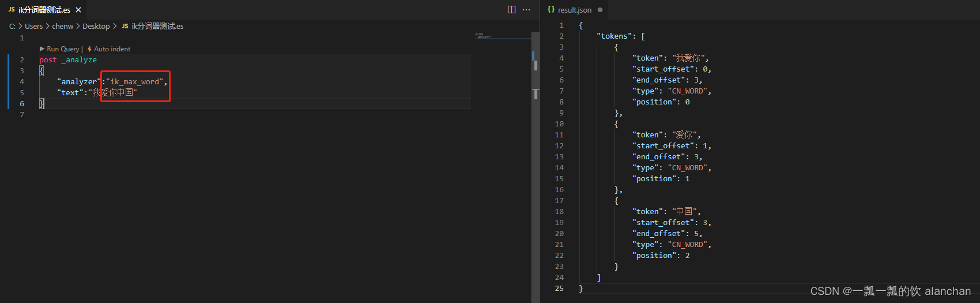
Task: Click "end_offset": 5 on line 20
Action: click(665, 234)
